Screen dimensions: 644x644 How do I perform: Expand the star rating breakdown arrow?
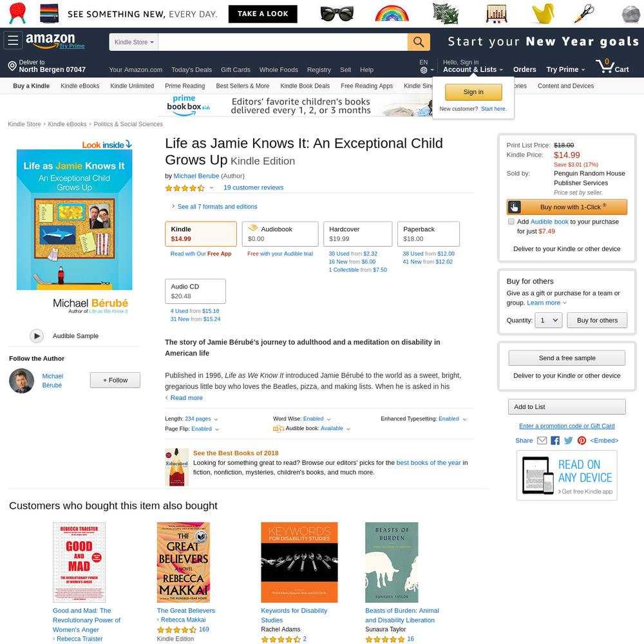click(211, 187)
